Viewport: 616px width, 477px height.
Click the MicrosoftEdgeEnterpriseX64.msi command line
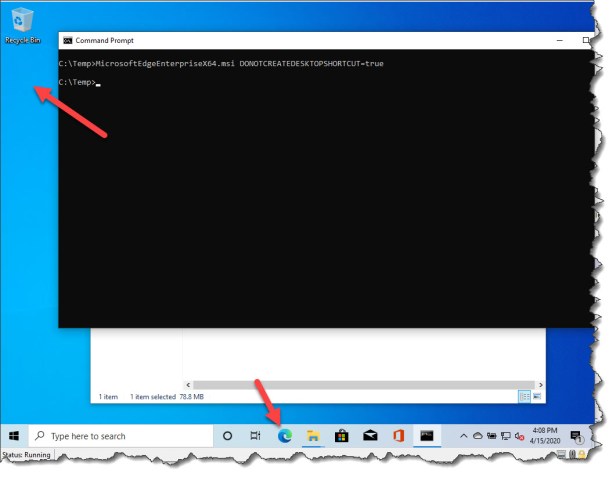click(221, 63)
